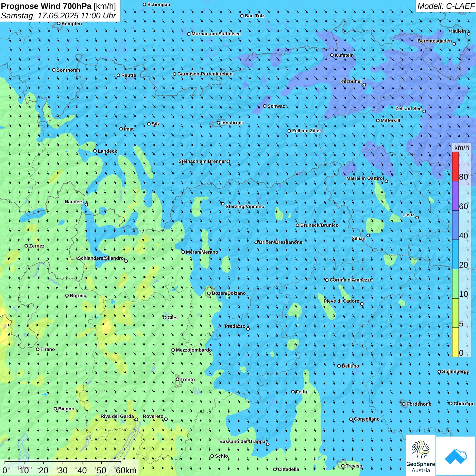Click the blue cloud arrow logo

click(x=456, y=456)
